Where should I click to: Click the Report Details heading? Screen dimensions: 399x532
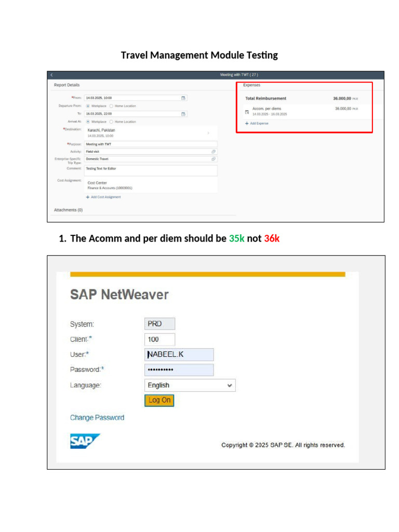pos(66,85)
